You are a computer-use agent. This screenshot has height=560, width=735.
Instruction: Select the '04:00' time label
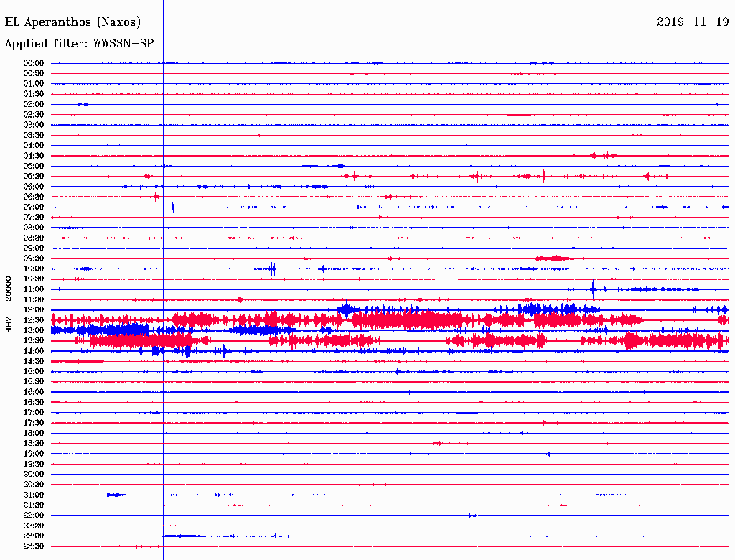34,146
